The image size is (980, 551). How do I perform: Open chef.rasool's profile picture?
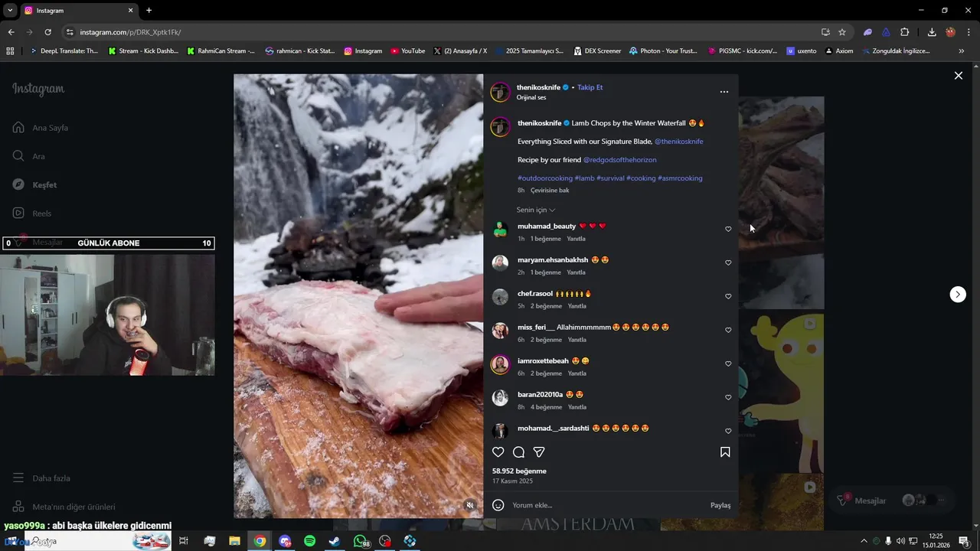500,297
